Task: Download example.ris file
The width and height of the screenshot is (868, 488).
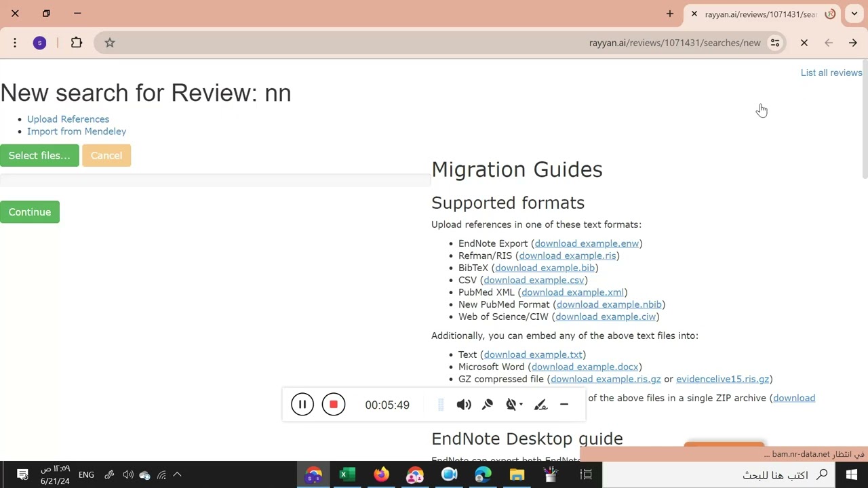Action: tap(568, 256)
